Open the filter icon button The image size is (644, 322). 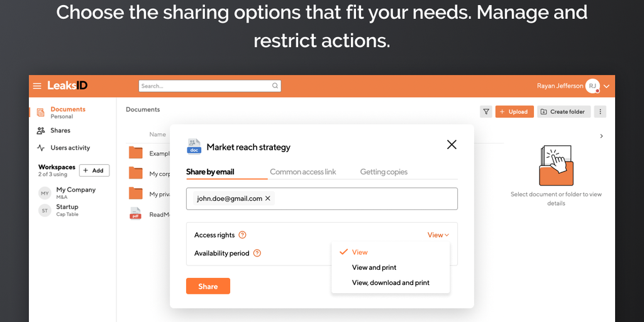coord(486,112)
